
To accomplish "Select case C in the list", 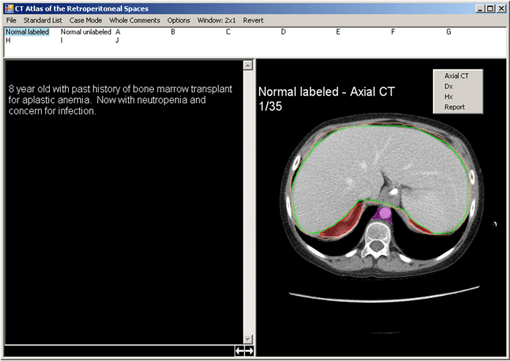I will pyautogui.click(x=228, y=32).
